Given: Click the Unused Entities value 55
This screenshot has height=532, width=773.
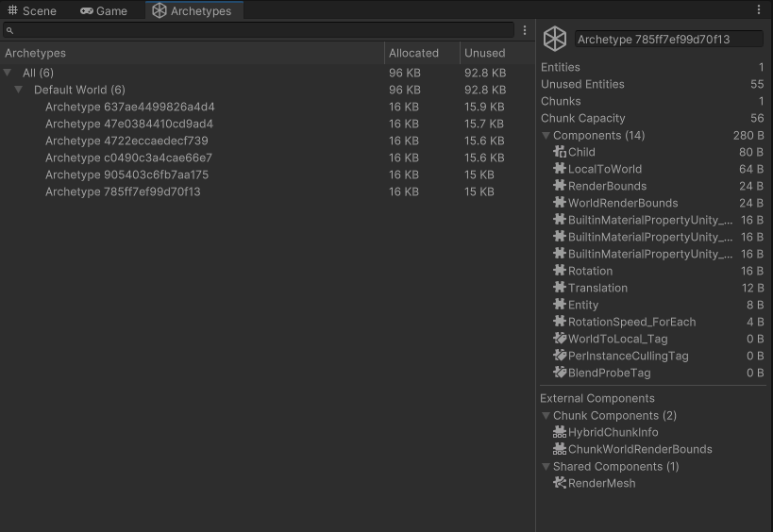Looking at the screenshot, I should (757, 84).
